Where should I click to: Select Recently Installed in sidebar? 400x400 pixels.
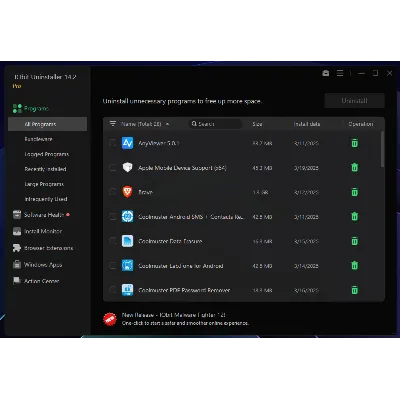[45, 169]
